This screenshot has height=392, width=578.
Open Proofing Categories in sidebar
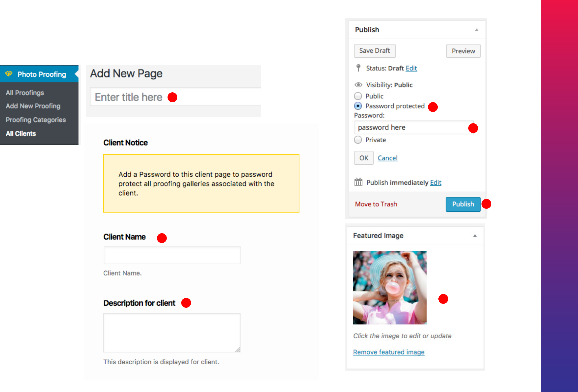(36, 120)
